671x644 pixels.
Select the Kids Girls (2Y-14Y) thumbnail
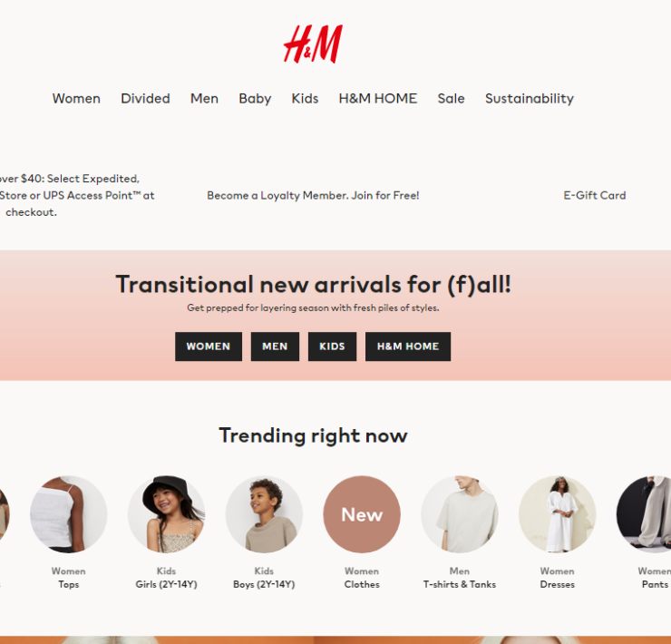tap(167, 514)
